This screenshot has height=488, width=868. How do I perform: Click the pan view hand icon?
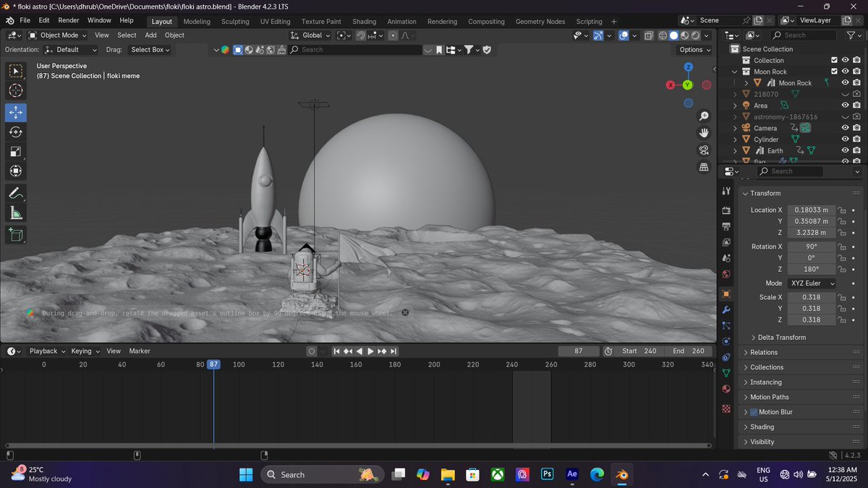click(x=704, y=133)
